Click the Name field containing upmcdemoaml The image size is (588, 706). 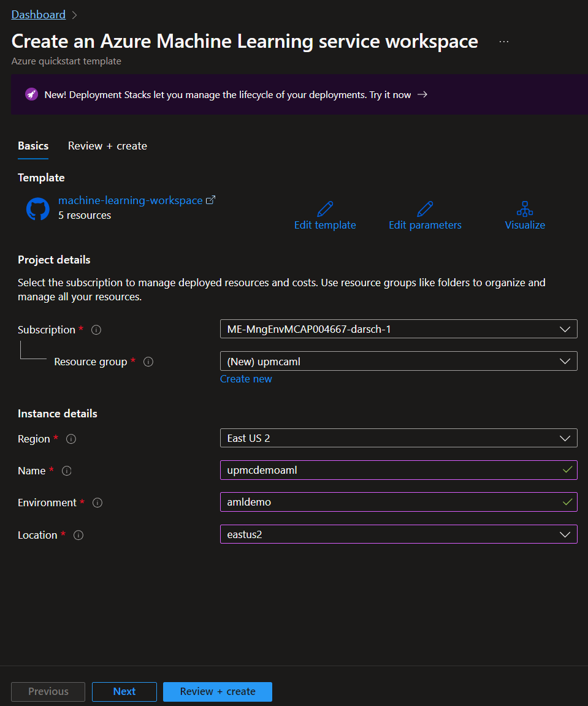tap(399, 470)
